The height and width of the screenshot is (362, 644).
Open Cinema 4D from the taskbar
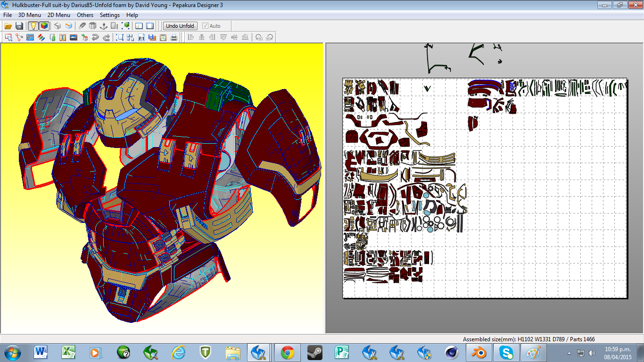[452, 352]
